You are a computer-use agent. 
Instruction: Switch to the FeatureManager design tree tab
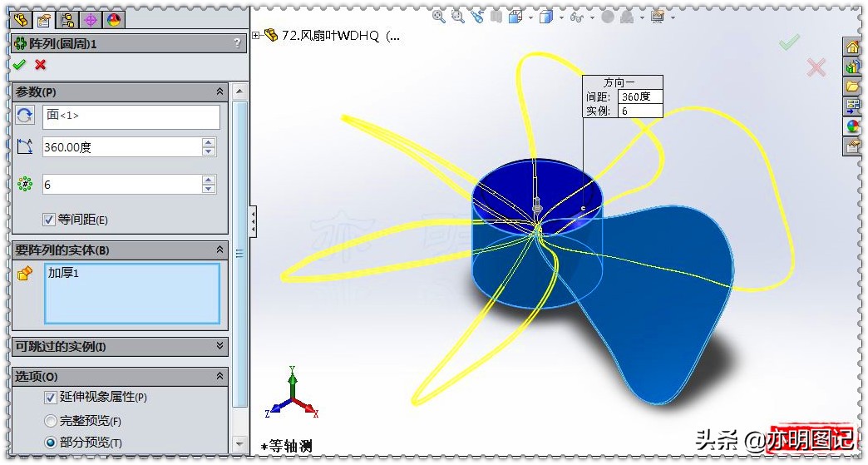pyautogui.click(x=21, y=20)
